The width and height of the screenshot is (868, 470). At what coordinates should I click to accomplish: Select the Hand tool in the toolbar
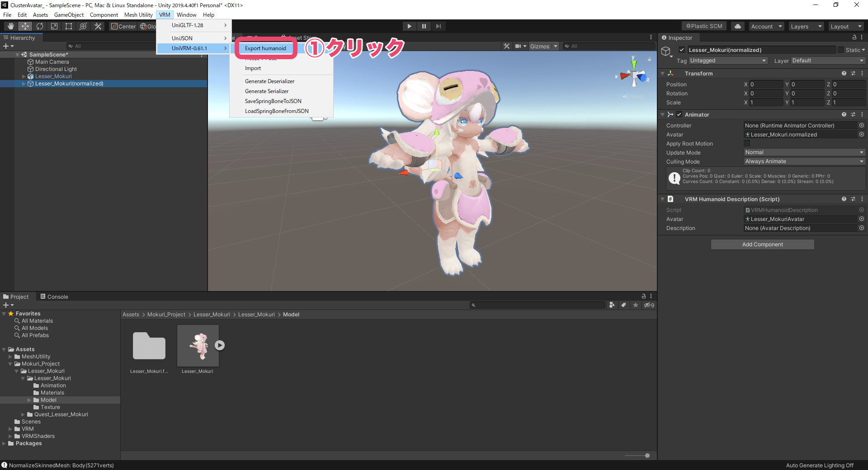[10, 26]
